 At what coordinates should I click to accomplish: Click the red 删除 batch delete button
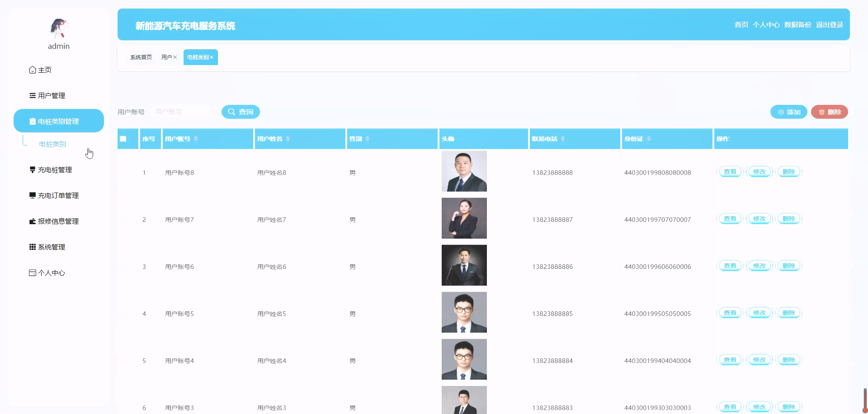point(830,112)
